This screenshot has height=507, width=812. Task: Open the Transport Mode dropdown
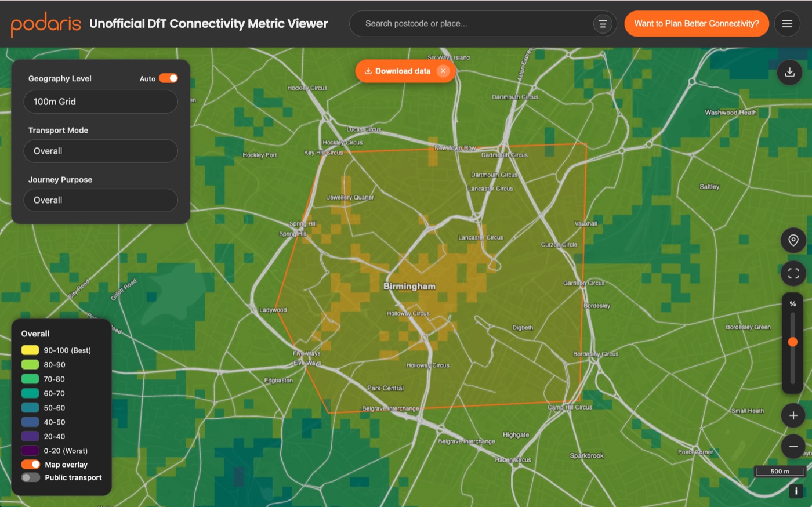coord(100,151)
